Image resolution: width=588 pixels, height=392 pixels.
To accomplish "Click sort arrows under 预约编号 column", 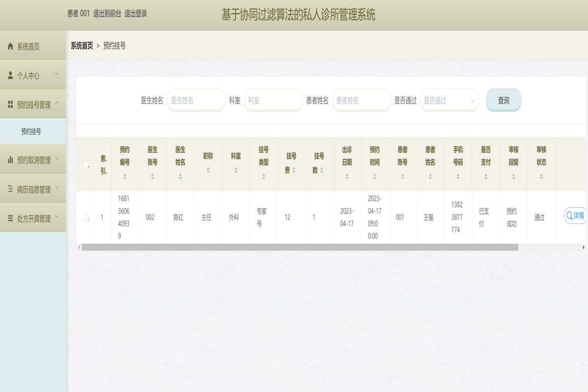I will coord(125,176).
